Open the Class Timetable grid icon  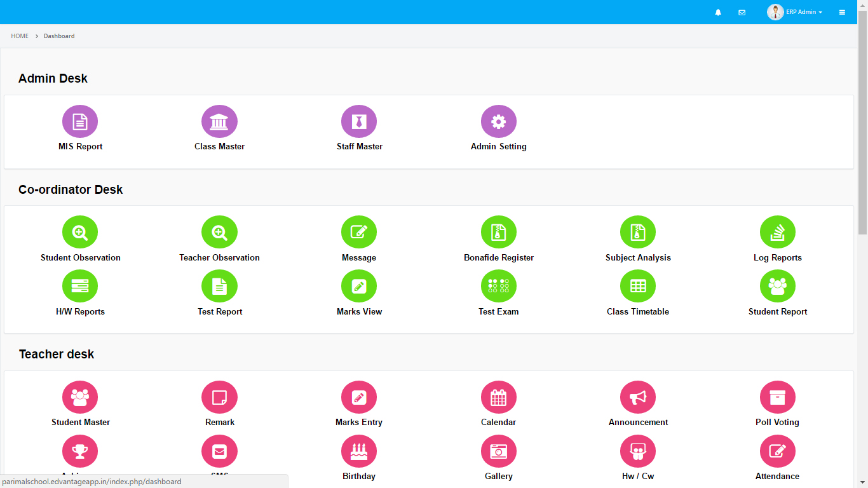click(x=638, y=287)
